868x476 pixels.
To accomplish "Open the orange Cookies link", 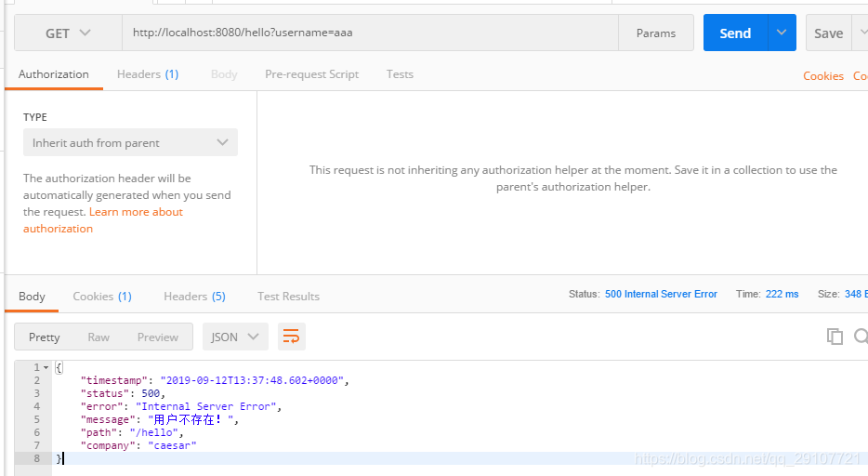I will coord(823,76).
